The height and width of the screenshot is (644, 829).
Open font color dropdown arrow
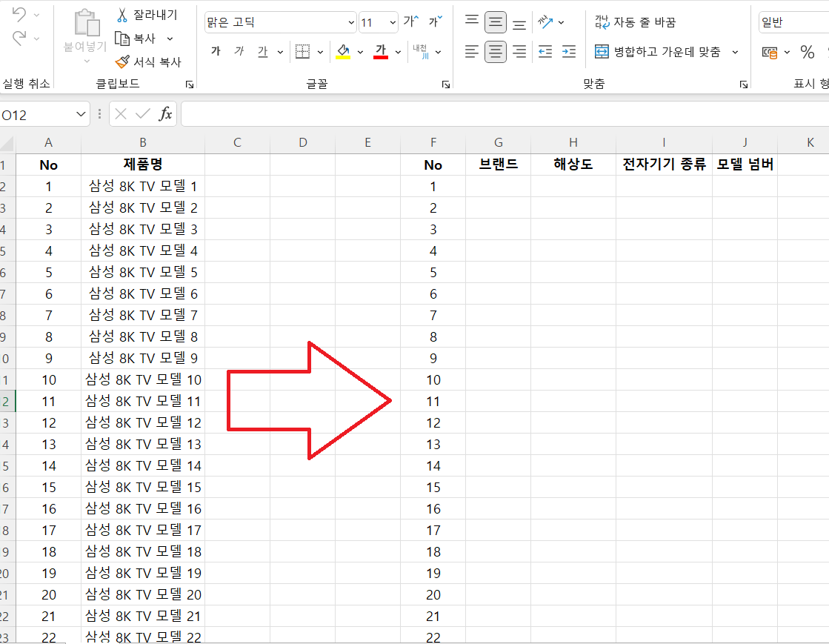click(398, 52)
